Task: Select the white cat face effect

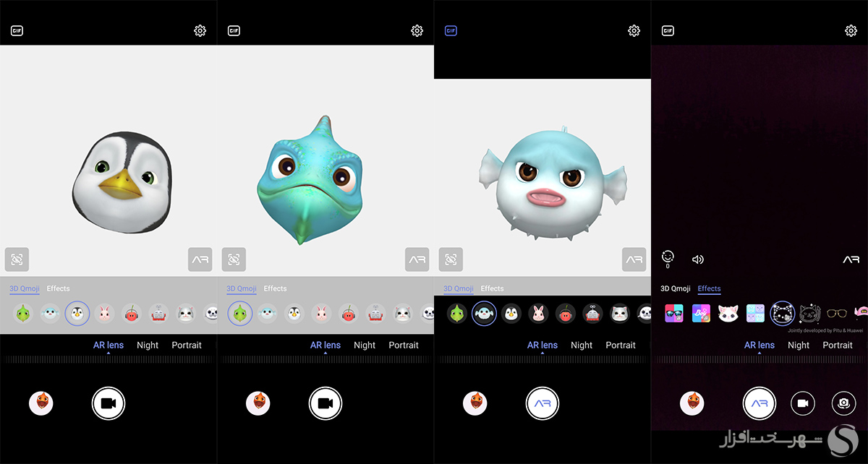Action: pos(727,314)
